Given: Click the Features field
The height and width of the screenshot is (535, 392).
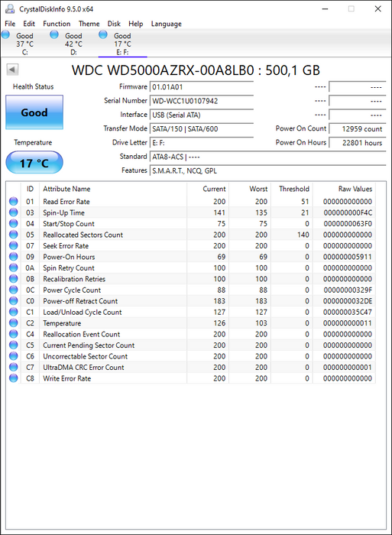Looking at the screenshot, I should tap(267, 171).
